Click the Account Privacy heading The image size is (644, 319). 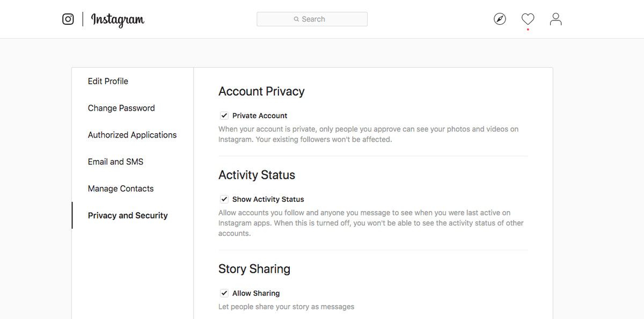point(261,91)
